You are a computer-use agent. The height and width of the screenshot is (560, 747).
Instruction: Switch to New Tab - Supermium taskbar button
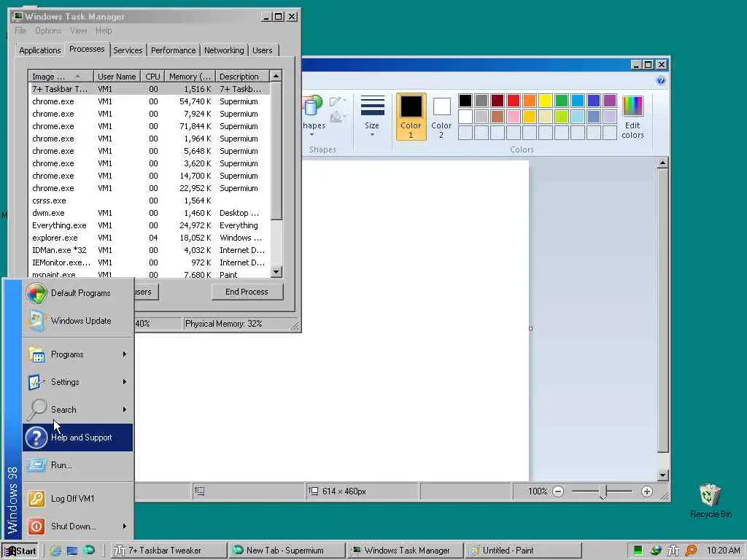(x=287, y=551)
